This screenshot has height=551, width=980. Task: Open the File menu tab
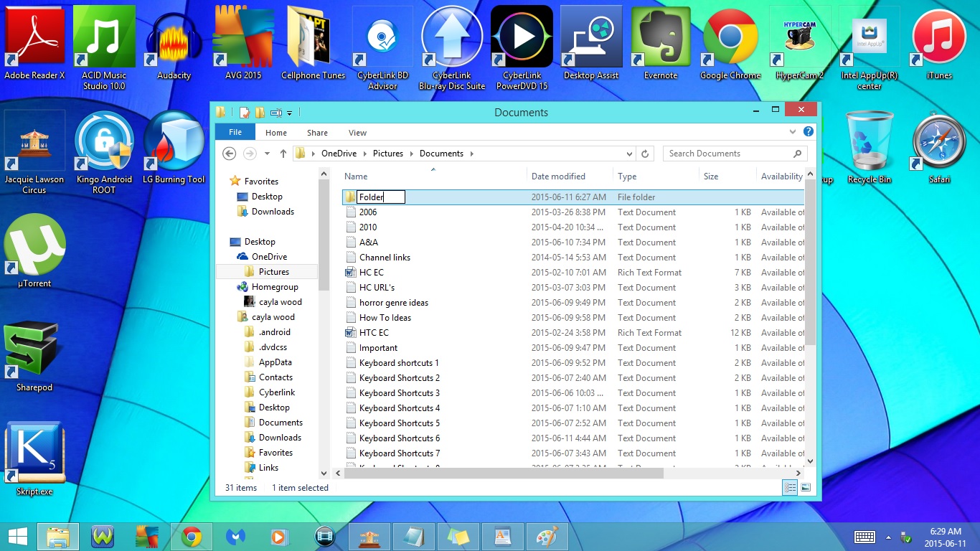coord(235,132)
